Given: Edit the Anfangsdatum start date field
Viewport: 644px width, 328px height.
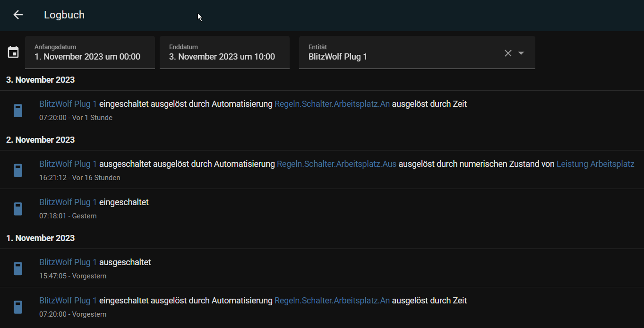Looking at the screenshot, I should 90,52.
